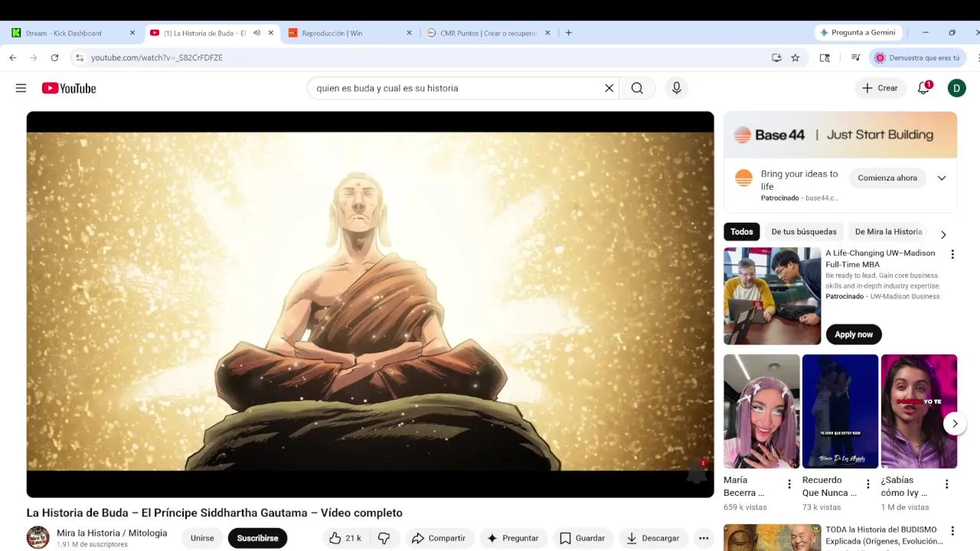Open UW–Madison MBA ad thumbnail
Viewport: 980px width, 551px height.
coord(772,295)
